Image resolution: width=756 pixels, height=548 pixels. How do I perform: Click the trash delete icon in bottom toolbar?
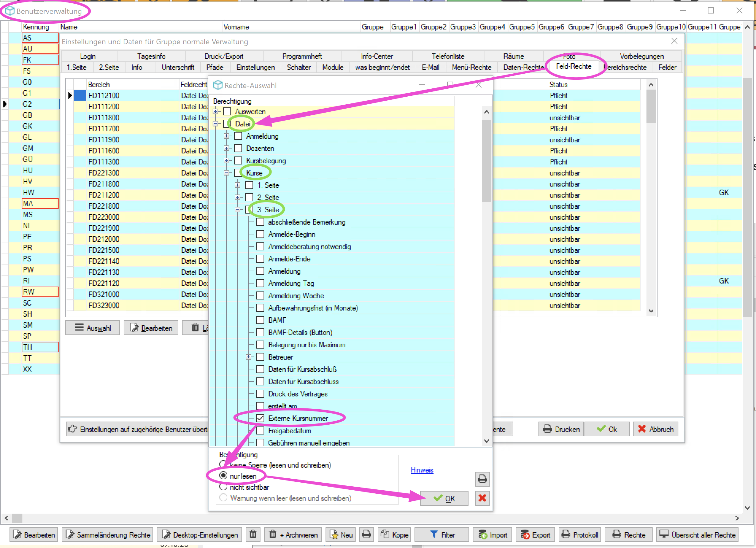[x=253, y=534]
